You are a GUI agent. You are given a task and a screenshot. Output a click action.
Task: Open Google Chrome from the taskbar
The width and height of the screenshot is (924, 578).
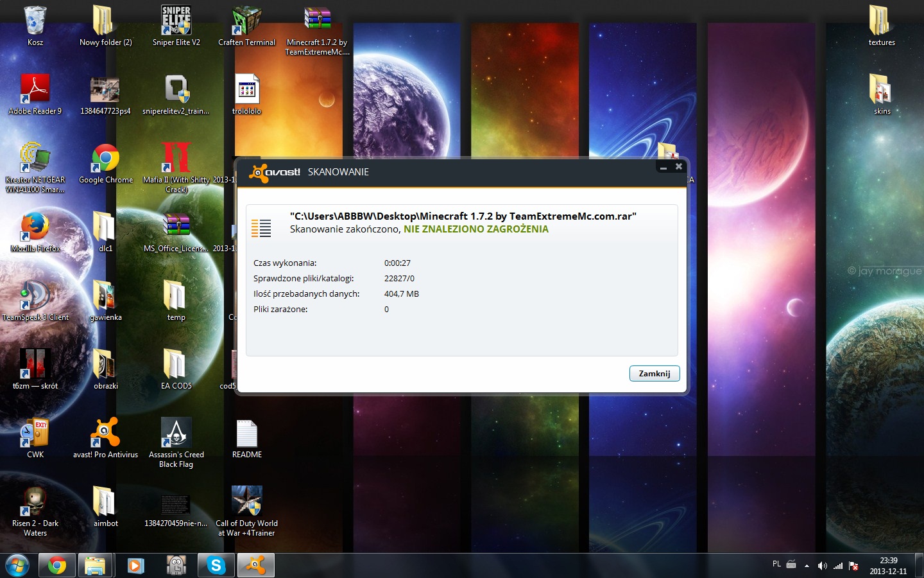[56, 565]
